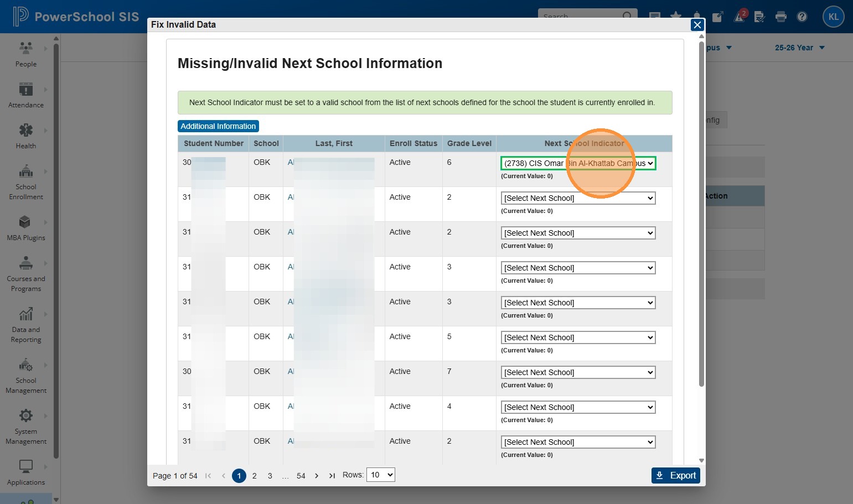Click the Fix Invalid Data dialog scrollbar
The image size is (853, 504).
pos(701,213)
